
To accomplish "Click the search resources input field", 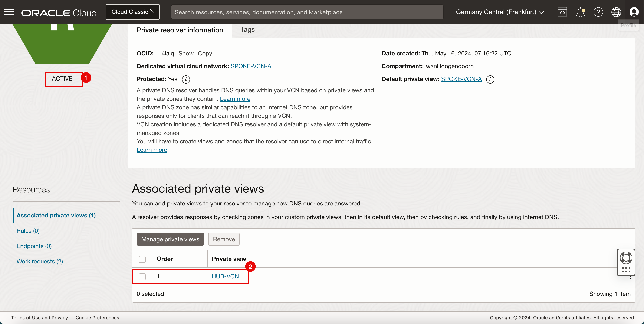I will pyautogui.click(x=307, y=12).
